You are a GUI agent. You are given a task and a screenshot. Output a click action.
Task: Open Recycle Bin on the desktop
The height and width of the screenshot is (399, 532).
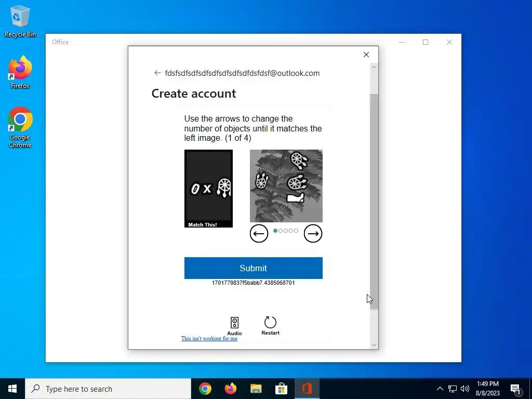pyautogui.click(x=20, y=21)
